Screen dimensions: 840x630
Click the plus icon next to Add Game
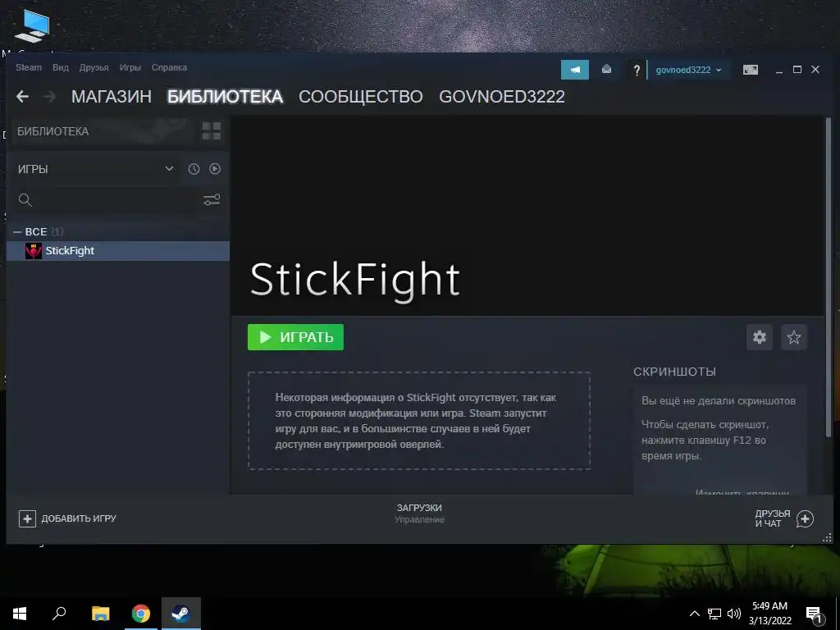[27, 518]
